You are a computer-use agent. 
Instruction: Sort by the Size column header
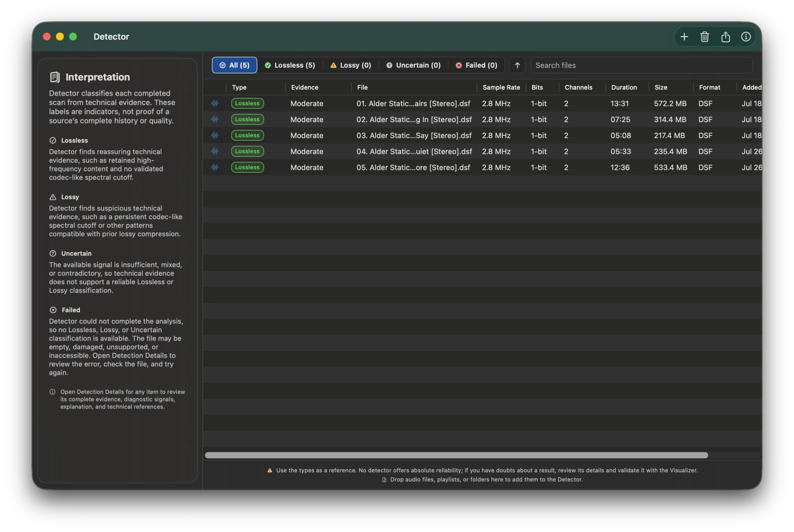pos(671,87)
